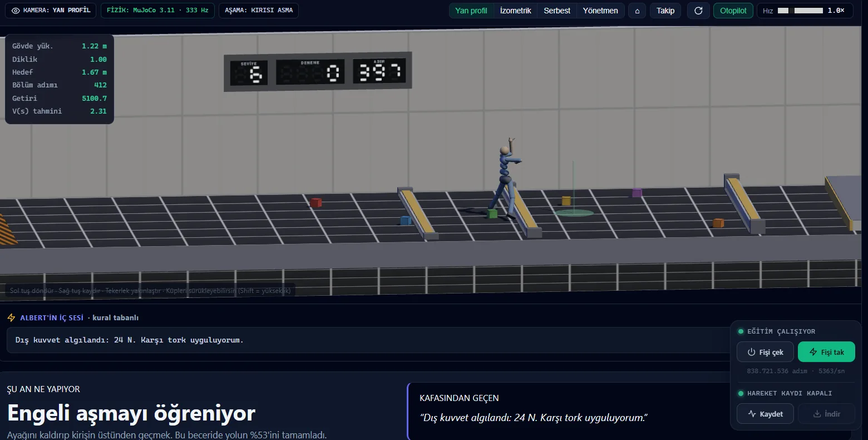Screen dimensions: 868x440
Task: Select the Yan profil camera view
Action: [471, 11]
